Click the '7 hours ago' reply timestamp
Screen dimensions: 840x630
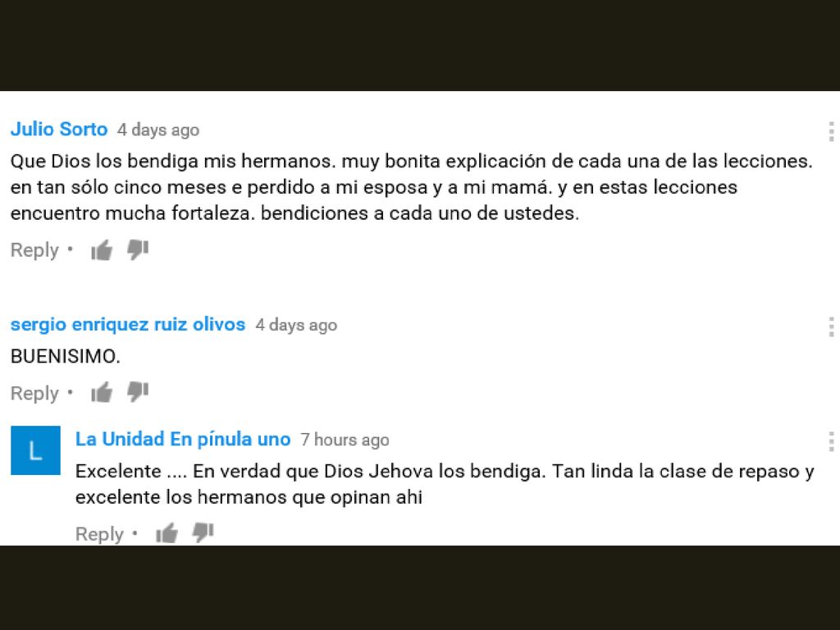pos(345,440)
